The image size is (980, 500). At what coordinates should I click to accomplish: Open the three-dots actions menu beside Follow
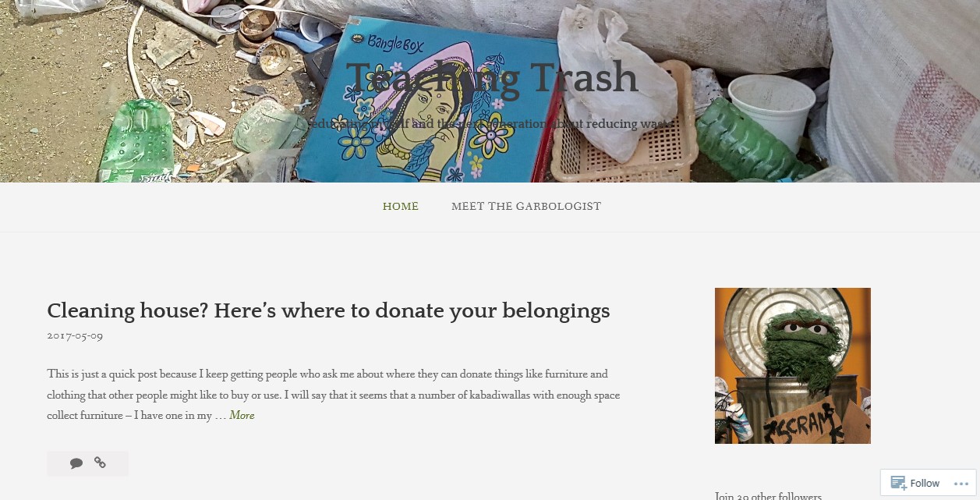pos(960,483)
